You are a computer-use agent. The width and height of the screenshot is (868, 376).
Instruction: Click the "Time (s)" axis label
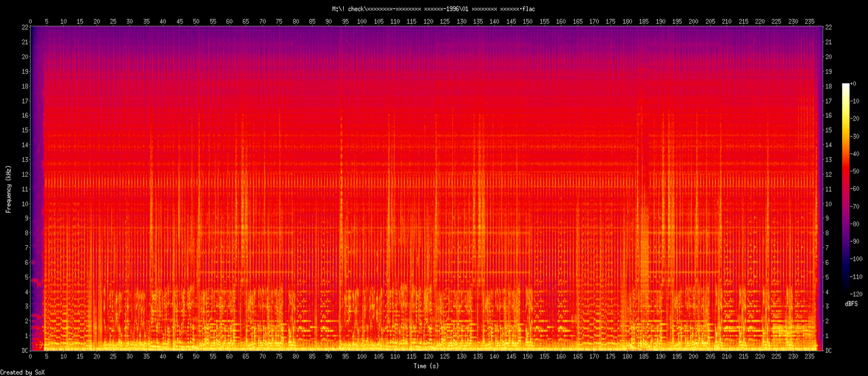click(x=427, y=366)
